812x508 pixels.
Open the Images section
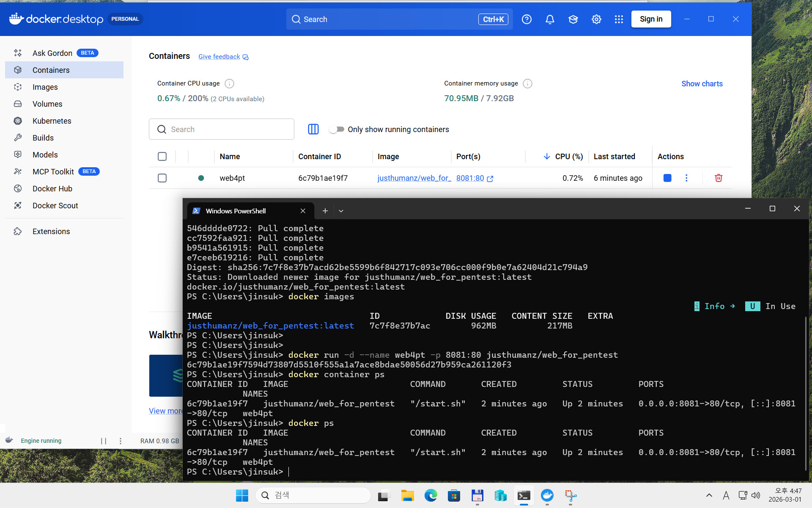tap(64, 87)
